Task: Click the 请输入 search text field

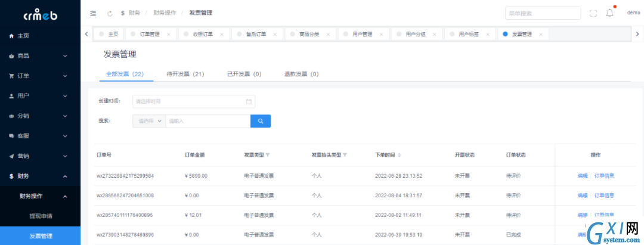Action: [208, 121]
